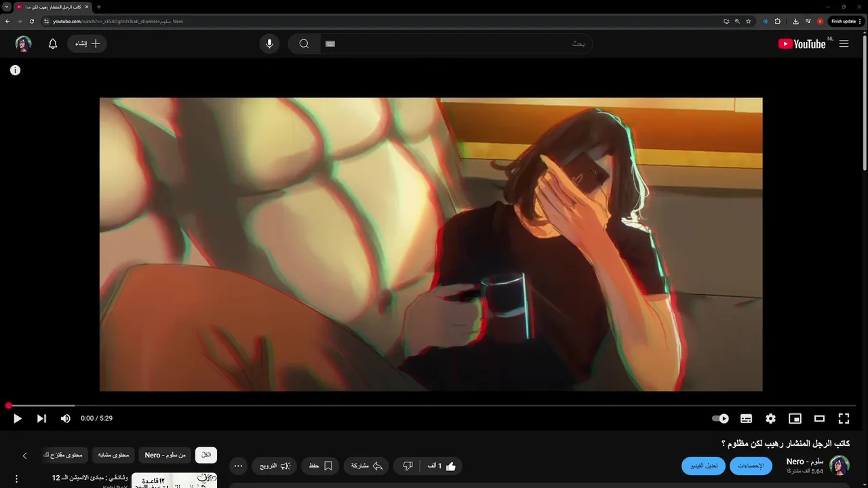Viewport: 868px width, 488px height.
Task: Open YouTube notifications bell
Action: point(53,43)
